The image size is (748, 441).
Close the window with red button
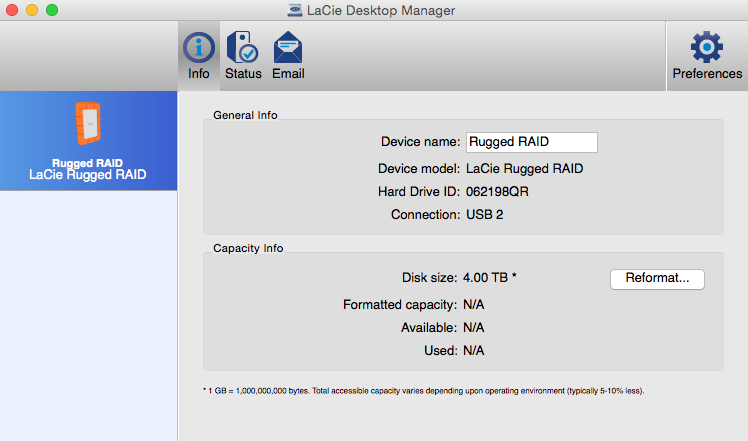click(12, 10)
